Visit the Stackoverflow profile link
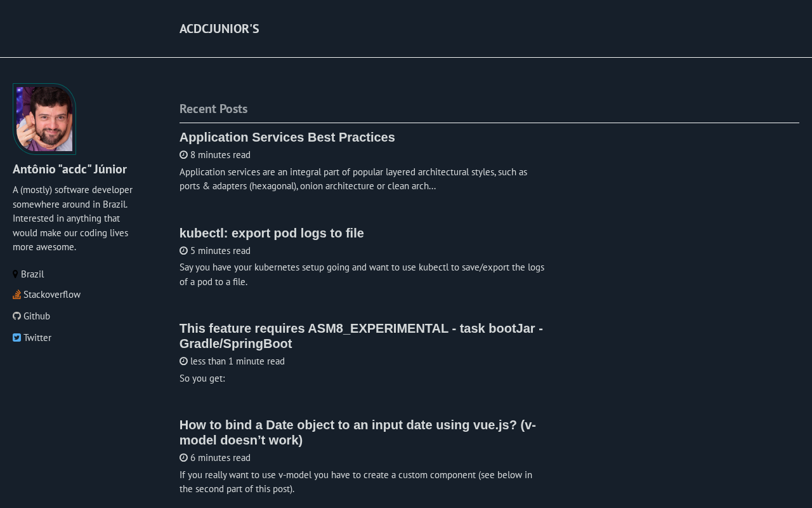Image resolution: width=812 pixels, height=508 pixels. click(52, 295)
